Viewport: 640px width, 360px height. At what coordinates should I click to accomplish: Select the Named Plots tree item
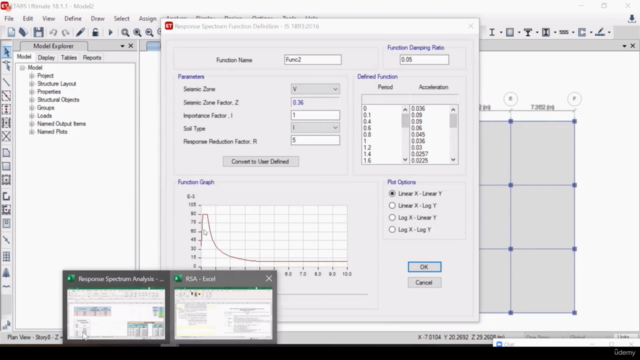pos(52,132)
